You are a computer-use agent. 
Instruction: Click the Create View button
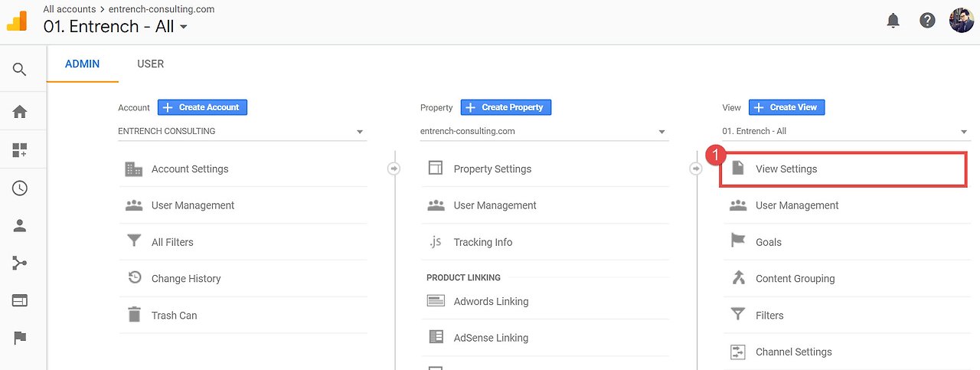(x=786, y=107)
